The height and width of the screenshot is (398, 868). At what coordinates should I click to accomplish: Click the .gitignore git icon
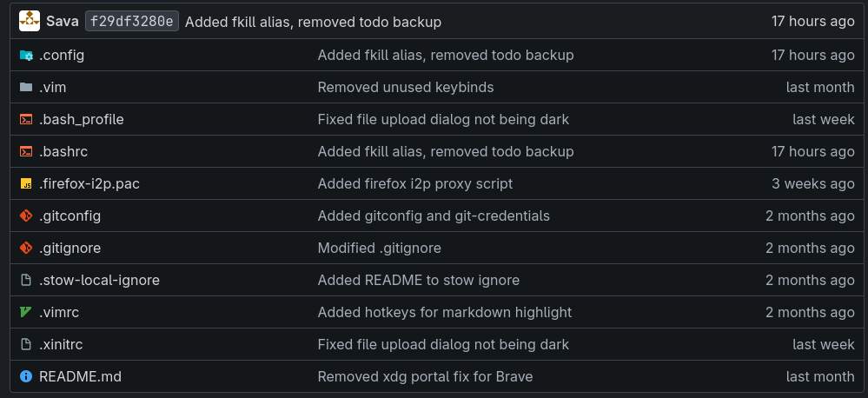26,248
